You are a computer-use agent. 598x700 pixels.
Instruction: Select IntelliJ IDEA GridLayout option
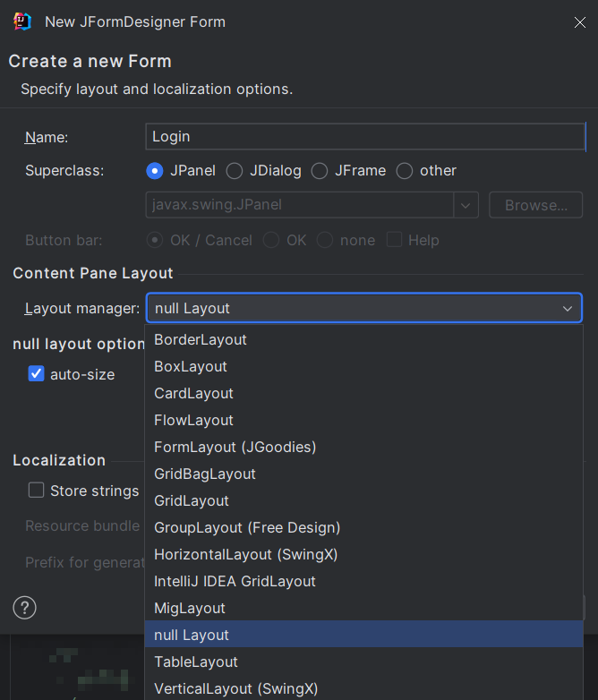coord(235,581)
